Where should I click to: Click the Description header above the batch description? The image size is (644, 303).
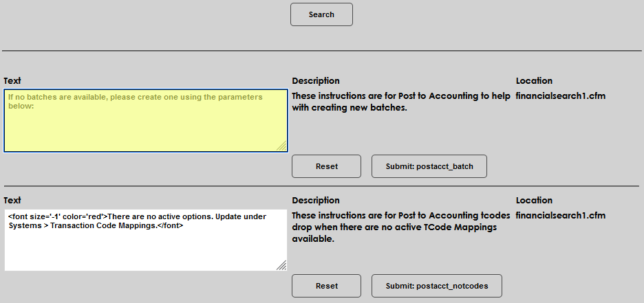pyautogui.click(x=316, y=81)
